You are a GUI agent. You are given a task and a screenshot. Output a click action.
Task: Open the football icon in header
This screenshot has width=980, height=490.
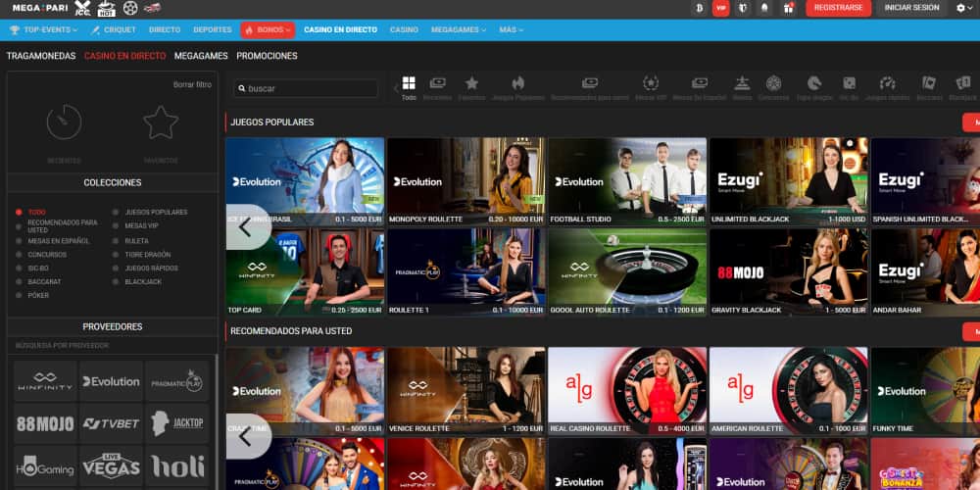[130, 8]
